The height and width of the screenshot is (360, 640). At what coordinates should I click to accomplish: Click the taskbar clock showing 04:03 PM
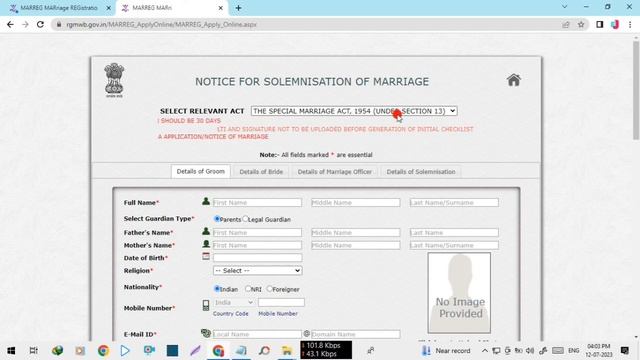(x=599, y=351)
